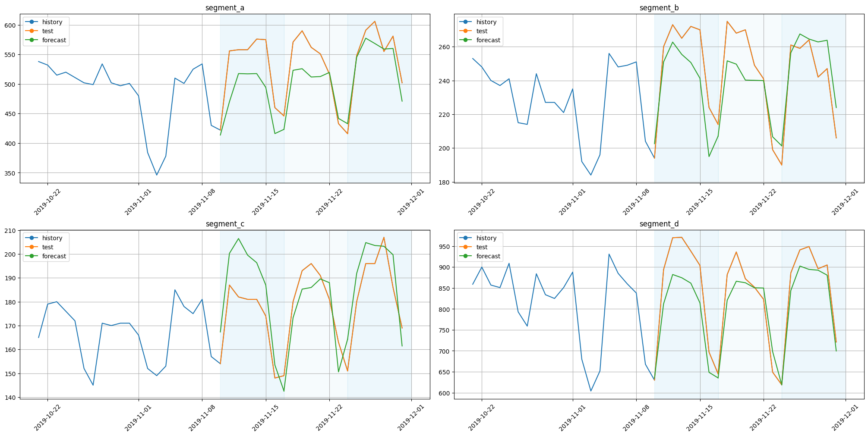Click 2019-12-01 x-axis label under segment_d
Image resolution: width=868 pixels, height=436 pixels.
pyautogui.click(x=845, y=419)
